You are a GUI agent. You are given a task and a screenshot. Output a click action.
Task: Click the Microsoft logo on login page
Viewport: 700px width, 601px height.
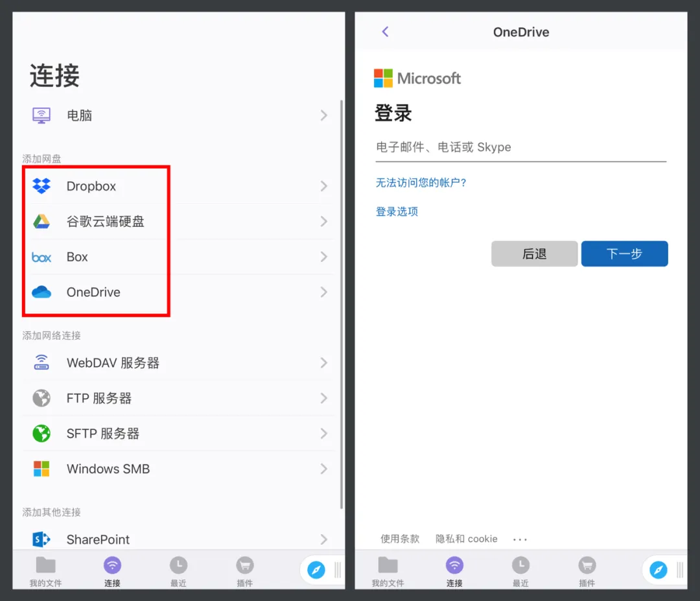coord(417,78)
